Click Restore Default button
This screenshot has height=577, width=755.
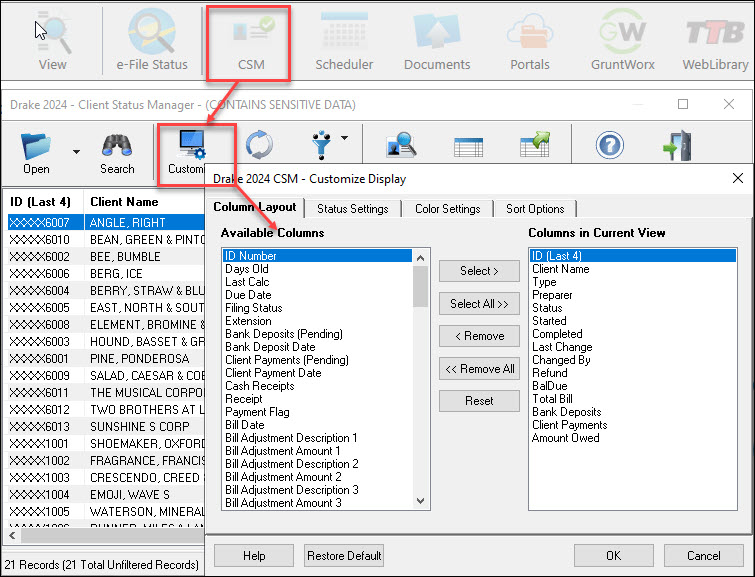click(x=344, y=555)
